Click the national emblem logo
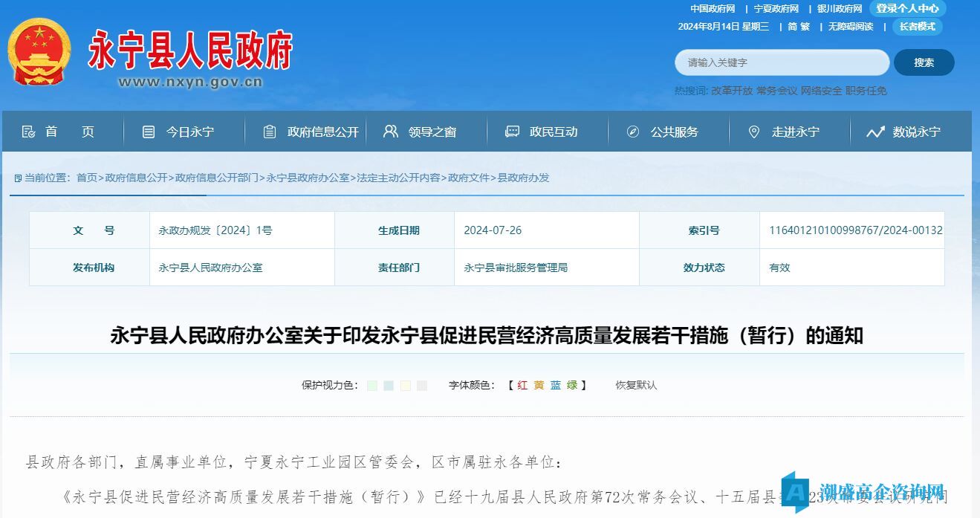Image resolution: width=980 pixels, height=518 pixels. (x=39, y=52)
